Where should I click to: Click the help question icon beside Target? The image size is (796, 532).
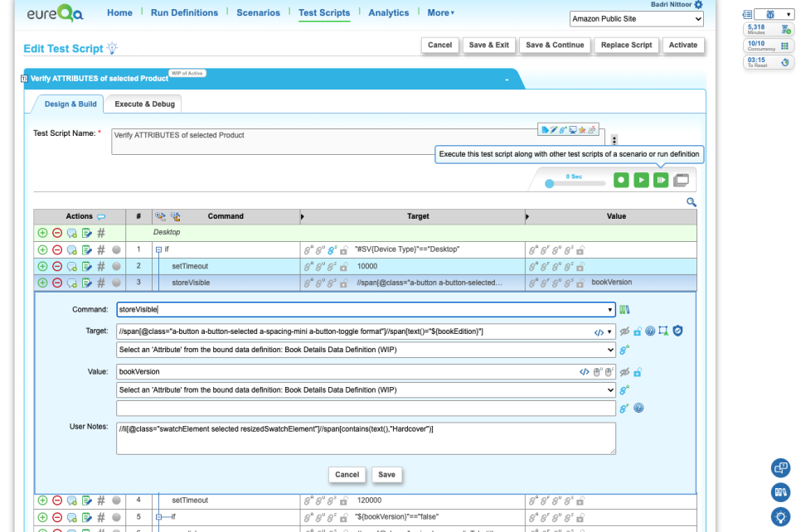point(650,331)
